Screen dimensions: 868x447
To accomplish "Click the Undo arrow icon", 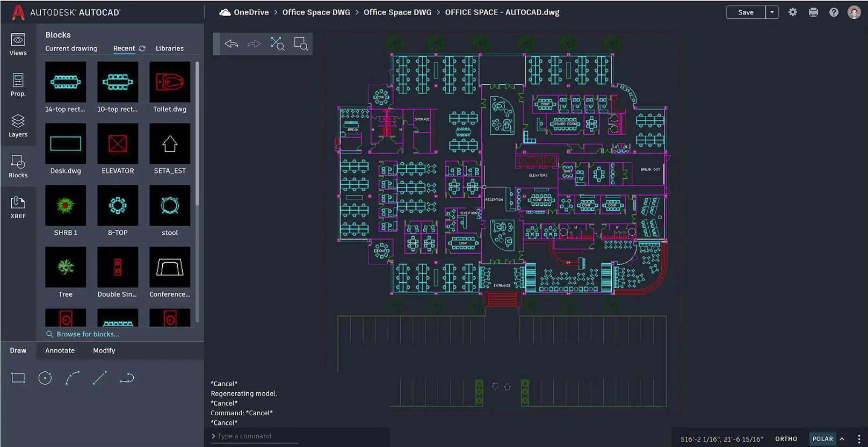I will [232, 44].
